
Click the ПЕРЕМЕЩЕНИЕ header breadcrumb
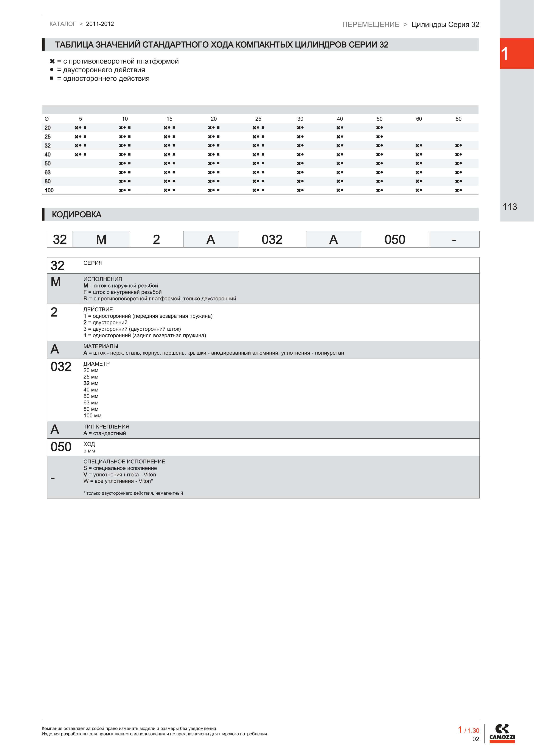(371, 25)
